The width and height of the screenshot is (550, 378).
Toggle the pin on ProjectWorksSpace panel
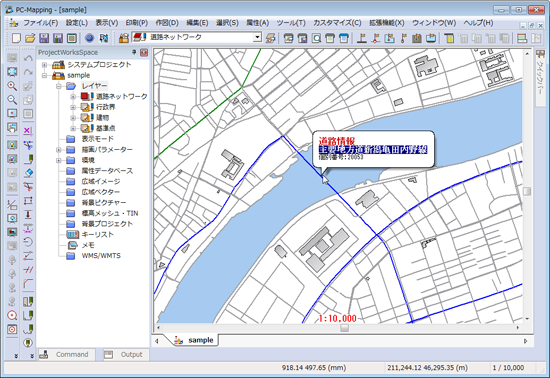point(134,52)
